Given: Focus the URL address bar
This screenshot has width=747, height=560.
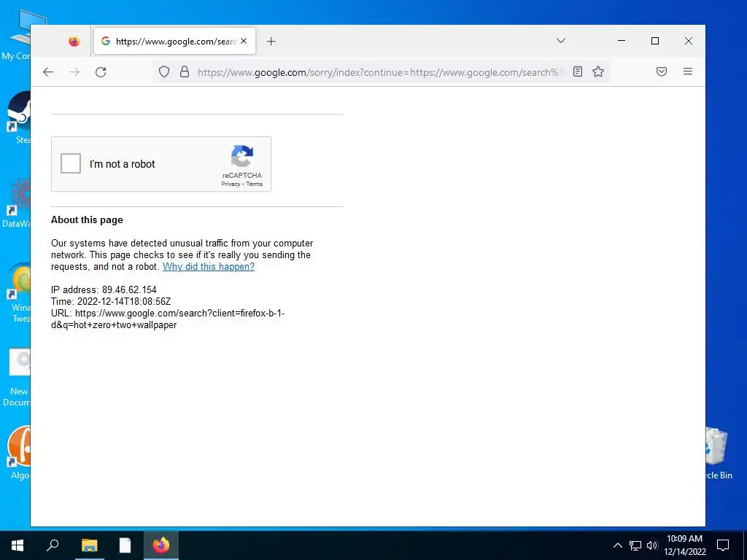Looking at the screenshot, I should click(379, 72).
